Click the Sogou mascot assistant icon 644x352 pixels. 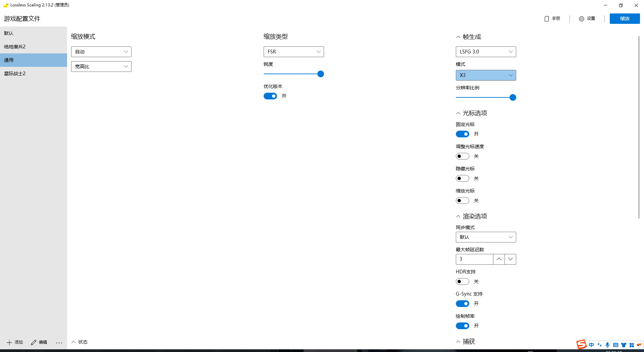coord(639,345)
